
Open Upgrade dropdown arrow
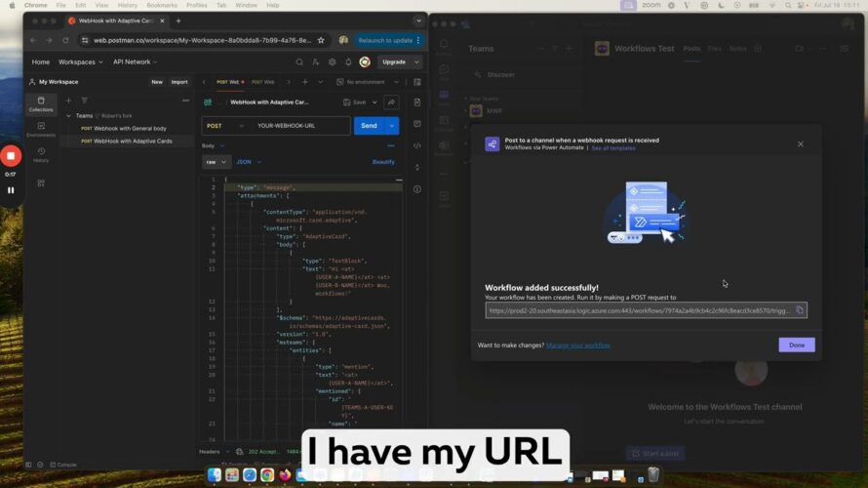coord(416,62)
